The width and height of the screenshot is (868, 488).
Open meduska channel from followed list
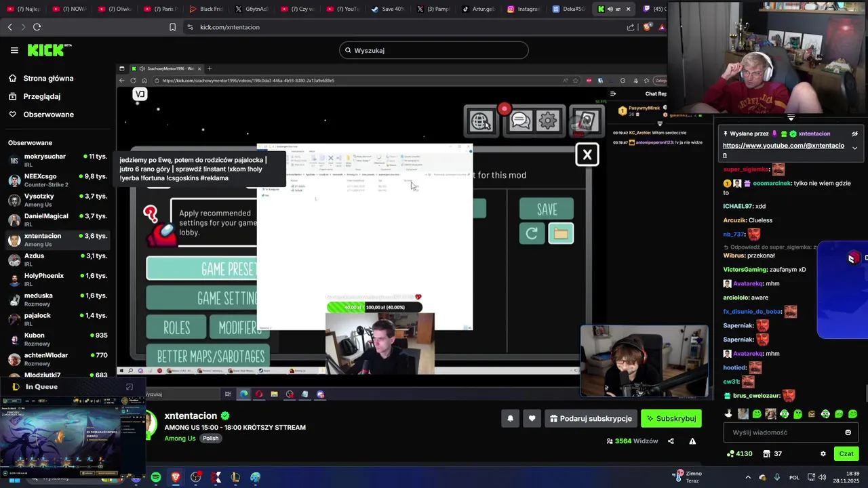[x=58, y=300]
